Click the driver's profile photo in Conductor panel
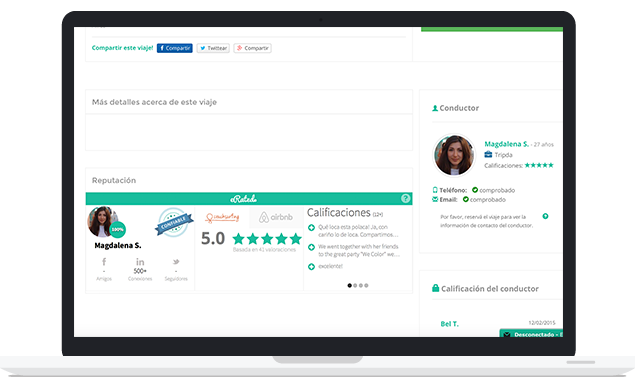This screenshot has width=635, height=377. pyautogui.click(x=454, y=155)
